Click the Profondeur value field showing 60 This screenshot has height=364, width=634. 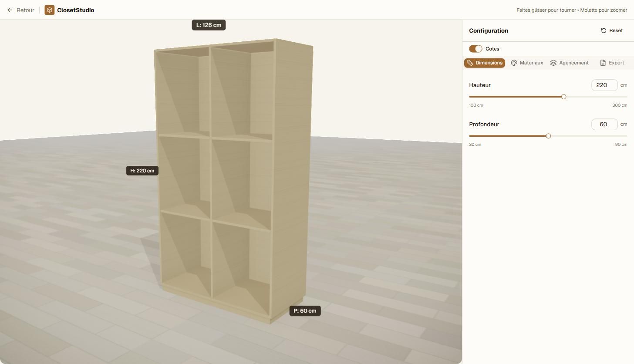coord(604,124)
